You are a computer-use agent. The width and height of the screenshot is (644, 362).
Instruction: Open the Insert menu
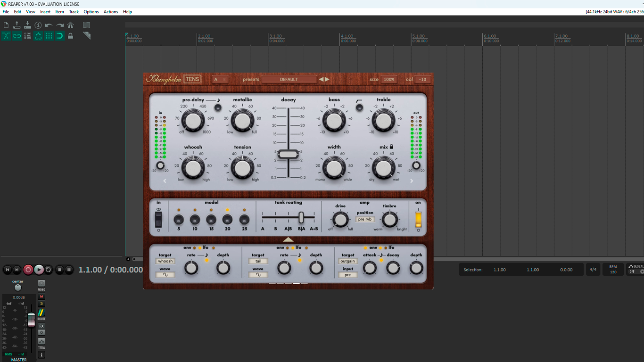[x=45, y=12]
